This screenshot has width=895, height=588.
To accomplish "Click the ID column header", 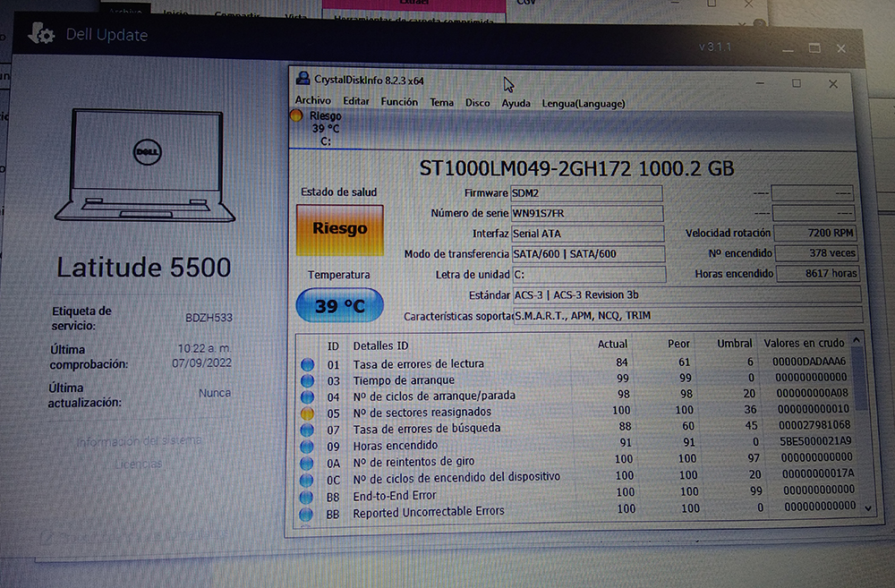I will 333,346.
